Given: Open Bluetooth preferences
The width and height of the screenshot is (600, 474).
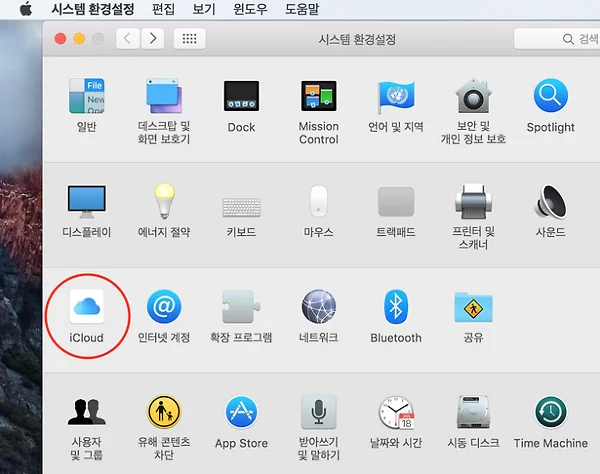Looking at the screenshot, I should [x=396, y=317].
